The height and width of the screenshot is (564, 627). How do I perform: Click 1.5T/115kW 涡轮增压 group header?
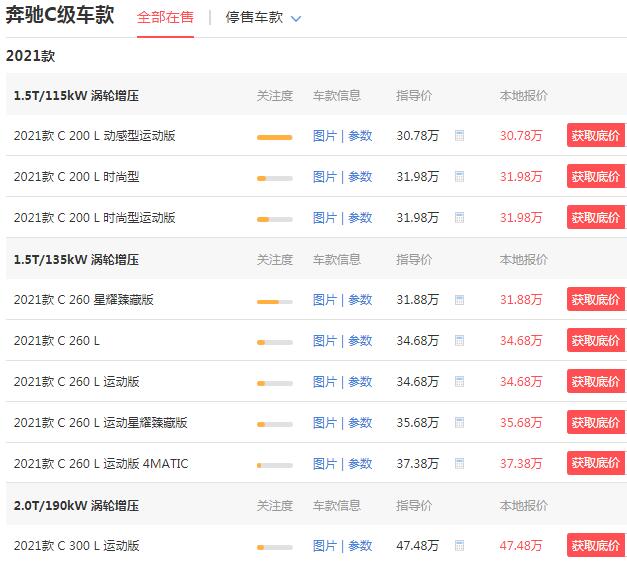point(76,96)
